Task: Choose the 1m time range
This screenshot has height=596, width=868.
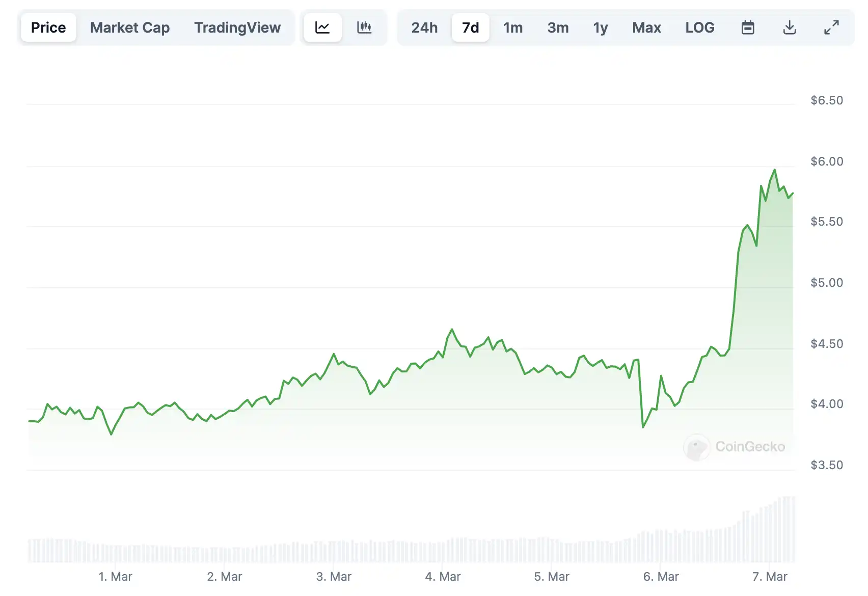Action: pos(513,28)
